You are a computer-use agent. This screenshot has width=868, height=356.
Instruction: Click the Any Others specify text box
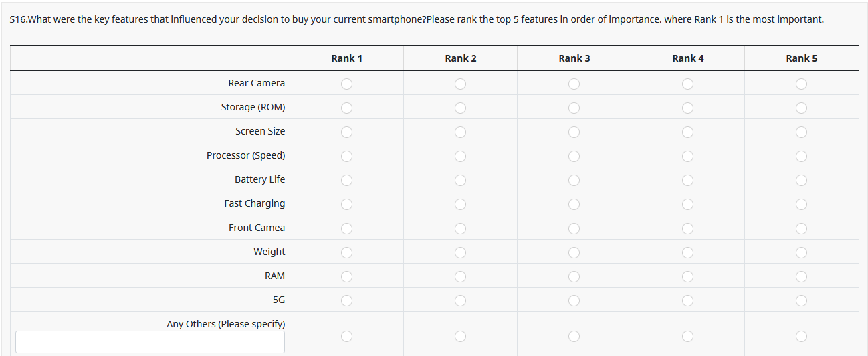(150, 341)
